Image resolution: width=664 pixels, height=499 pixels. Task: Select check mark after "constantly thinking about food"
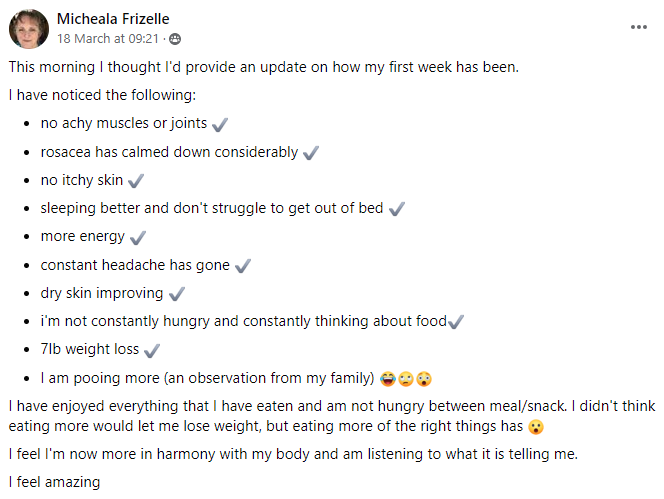pyautogui.click(x=456, y=322)
